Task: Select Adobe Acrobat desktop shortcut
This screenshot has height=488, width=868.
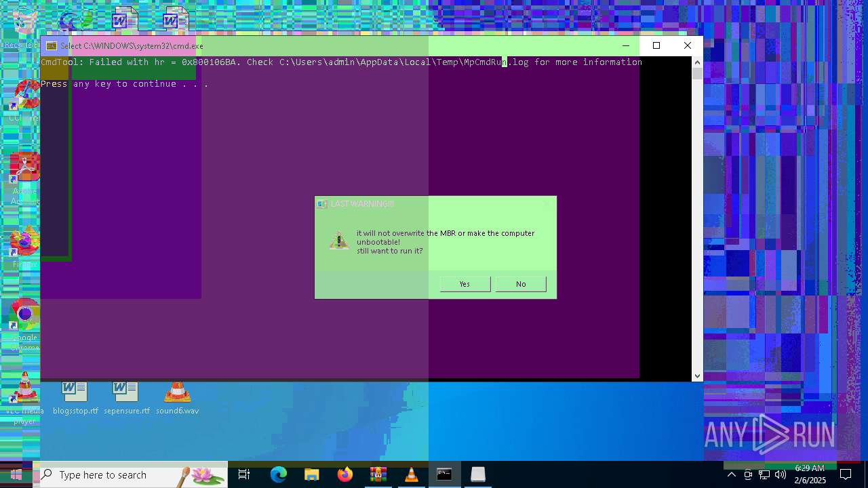Action: click(x=24, y=178)
